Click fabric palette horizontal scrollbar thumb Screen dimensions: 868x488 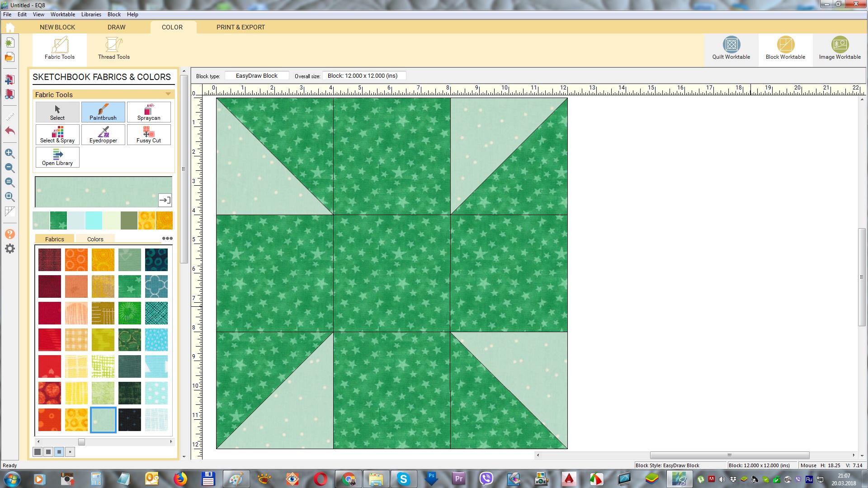tap(81, 441)
